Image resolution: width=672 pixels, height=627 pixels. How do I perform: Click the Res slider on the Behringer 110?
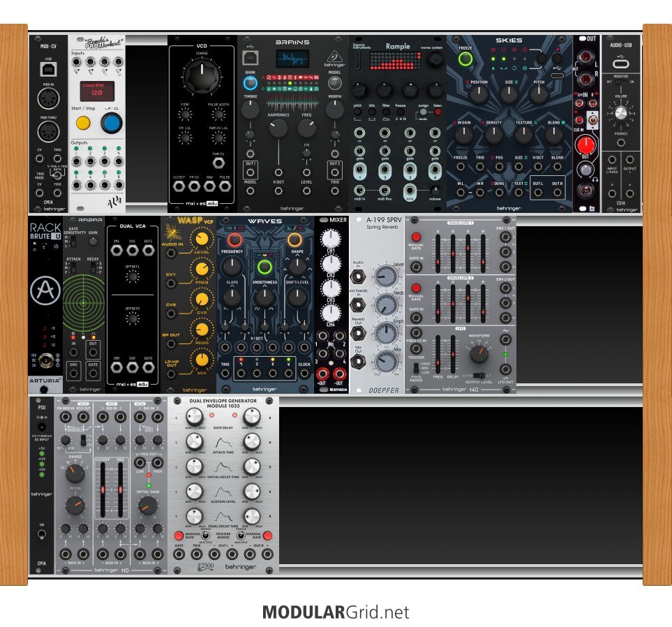(x=121, y=489)
